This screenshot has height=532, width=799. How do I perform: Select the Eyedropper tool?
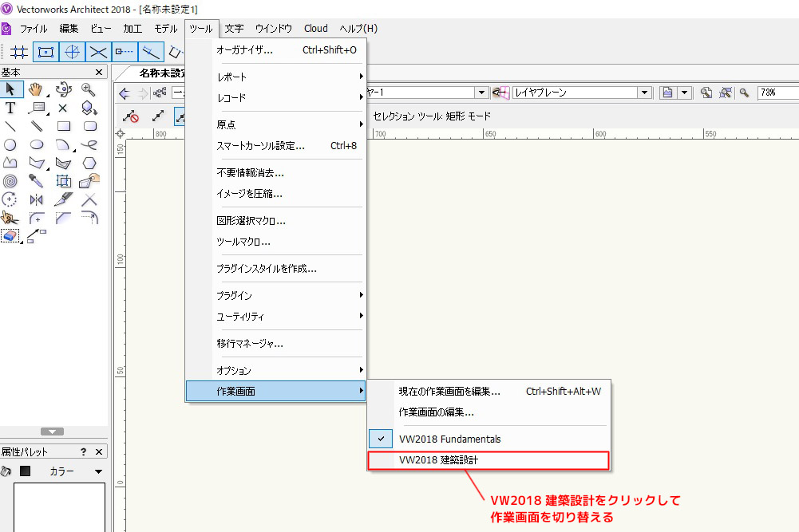click(36, 181)
